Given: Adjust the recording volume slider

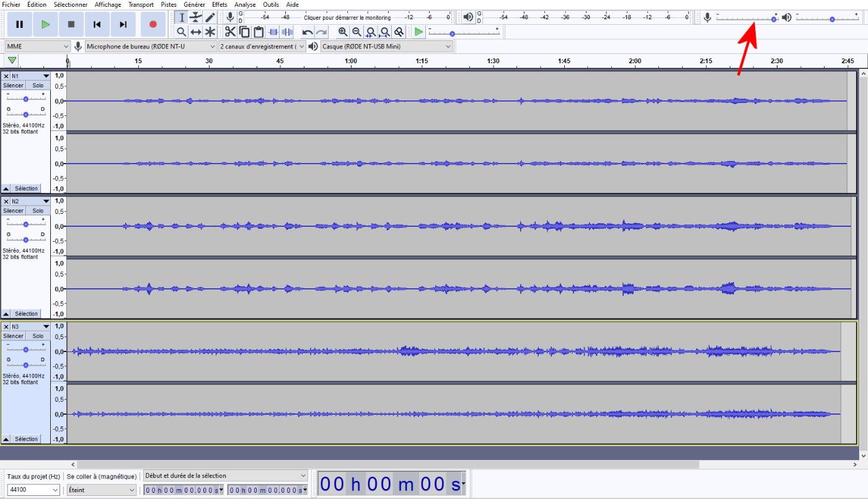Looking at the screenshot, I should (x=746, y=17).
